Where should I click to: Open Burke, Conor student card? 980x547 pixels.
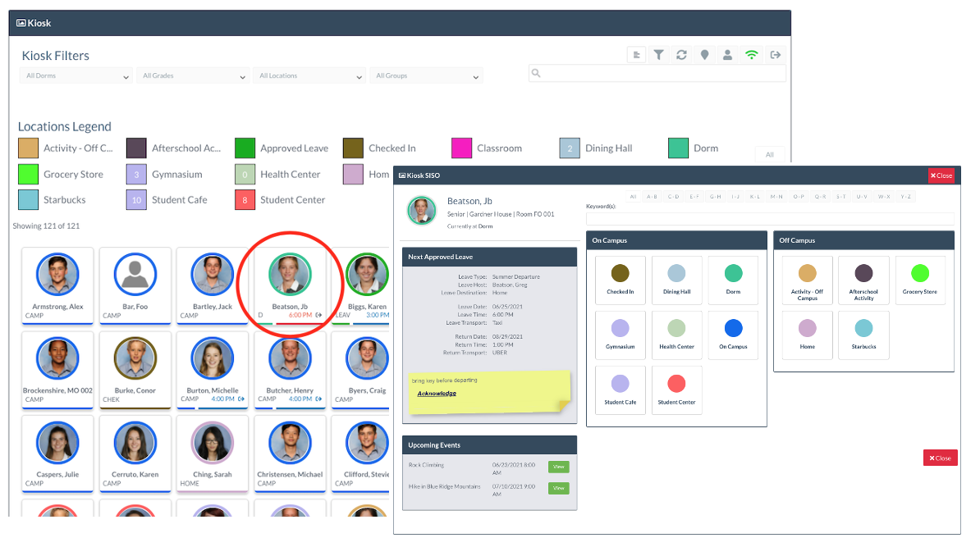click(x=135, y=369)
